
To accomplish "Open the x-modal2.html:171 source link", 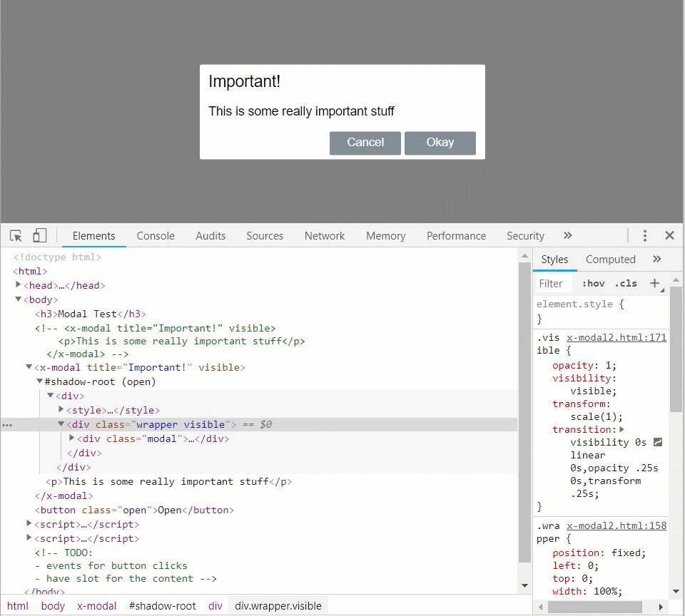I will [x=616, y=337].
